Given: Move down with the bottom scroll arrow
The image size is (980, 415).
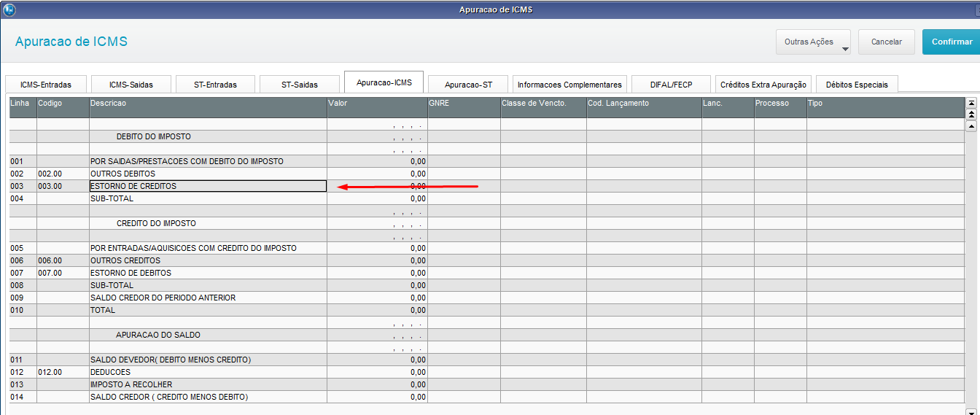Looking at the screenshot, I should coord(971,412).
